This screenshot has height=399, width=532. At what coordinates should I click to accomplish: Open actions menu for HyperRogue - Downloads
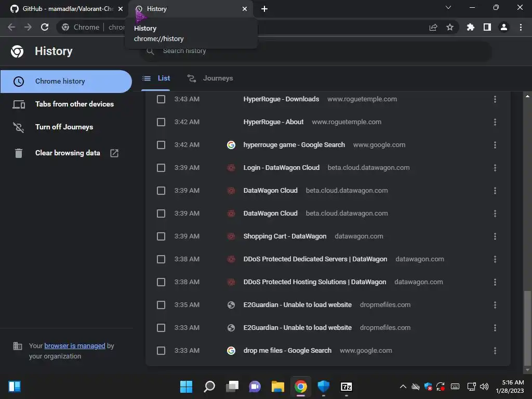pyautogui.click(x=495, y=99)
